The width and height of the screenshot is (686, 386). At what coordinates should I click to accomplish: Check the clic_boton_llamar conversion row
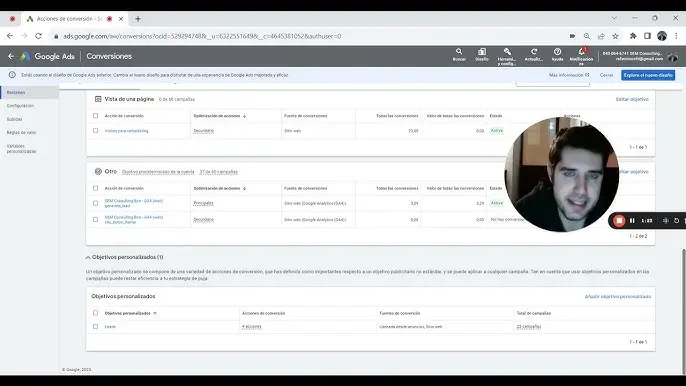pyautogui.click(x=95, y=220)
